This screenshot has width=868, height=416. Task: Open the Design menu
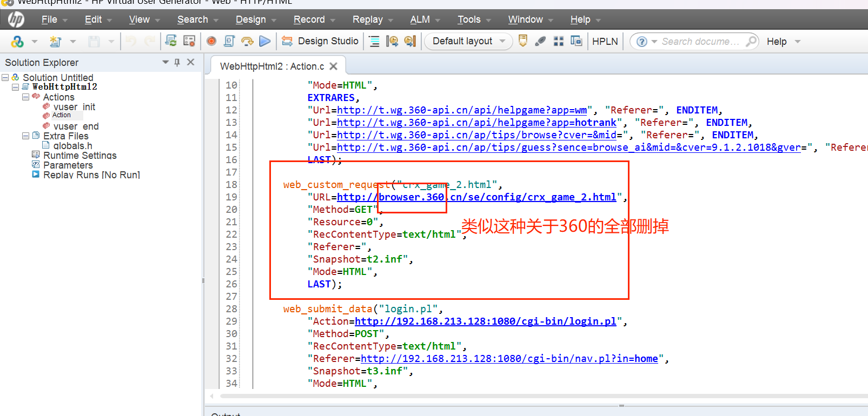point(256,19)
